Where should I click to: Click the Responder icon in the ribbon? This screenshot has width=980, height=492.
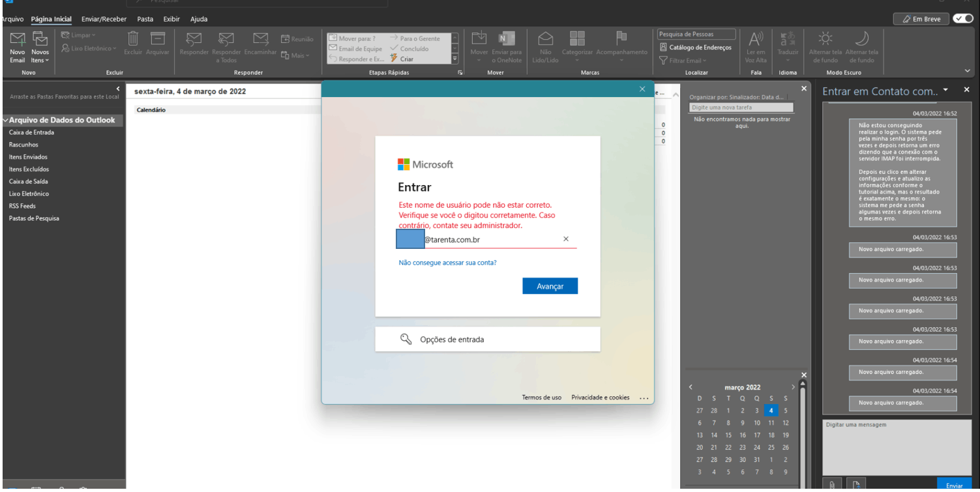[194, 40]
